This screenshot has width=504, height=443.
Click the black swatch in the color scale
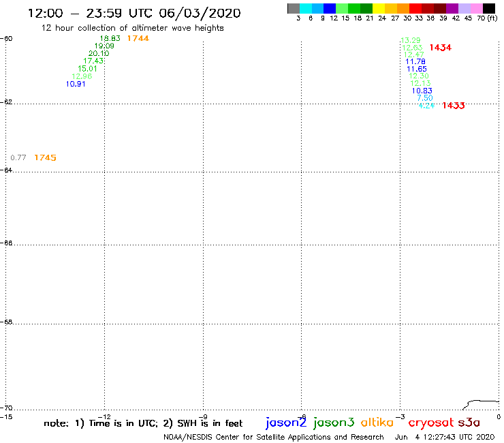tap(489, 8)
